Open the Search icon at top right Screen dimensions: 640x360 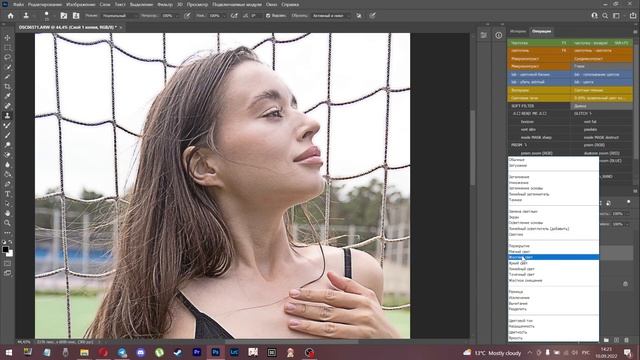pyautogui.click(x=605, y=16)
